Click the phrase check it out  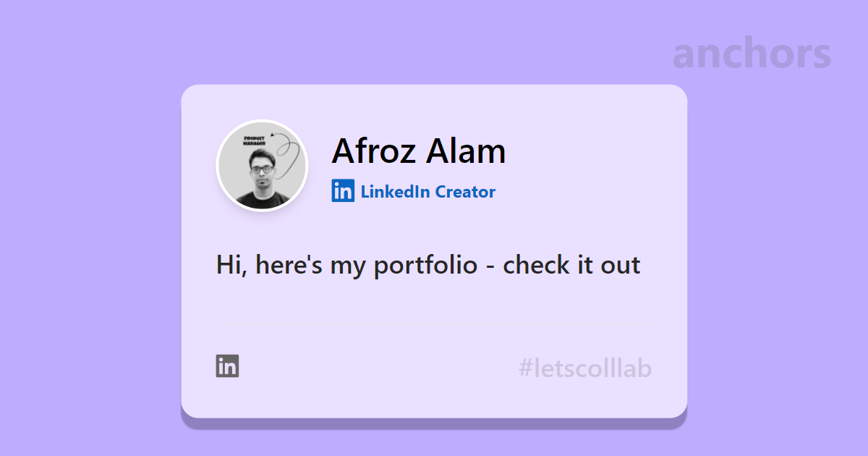(x=571, y=265)
